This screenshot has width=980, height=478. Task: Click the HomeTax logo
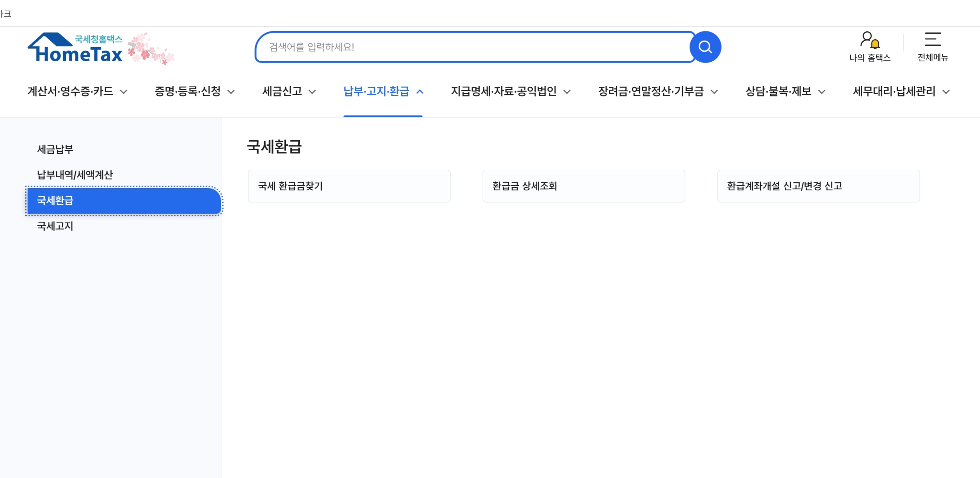coord(75,48)
